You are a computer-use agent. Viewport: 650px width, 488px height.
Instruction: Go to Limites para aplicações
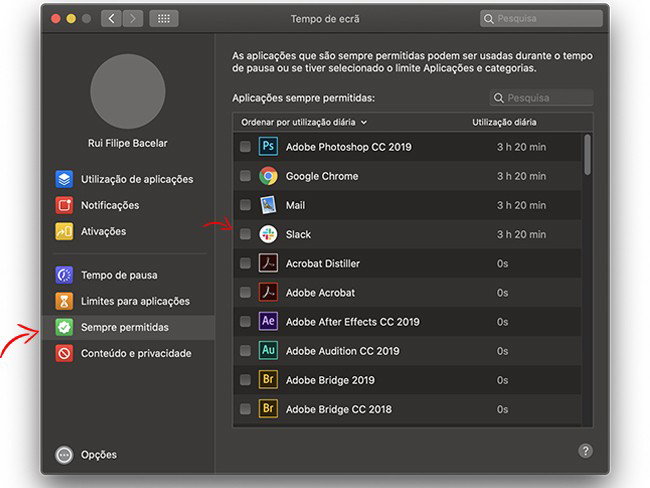coord(134,301)
